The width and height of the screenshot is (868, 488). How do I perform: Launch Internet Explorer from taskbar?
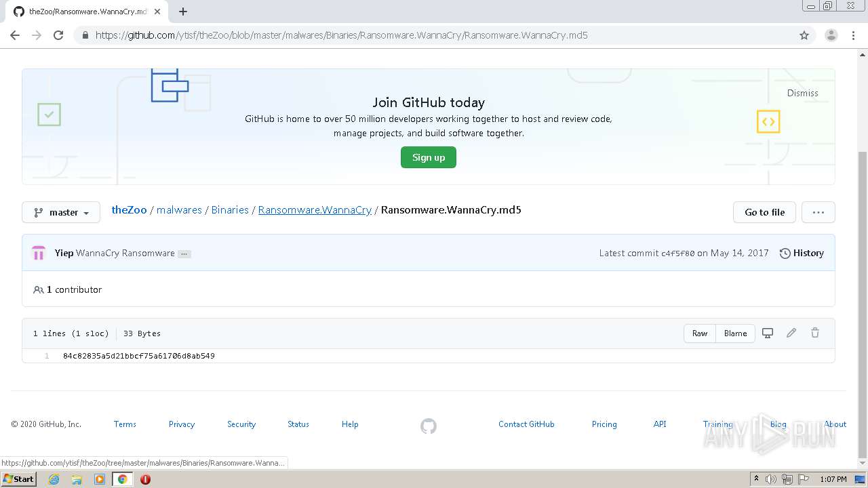pos(54,479)
